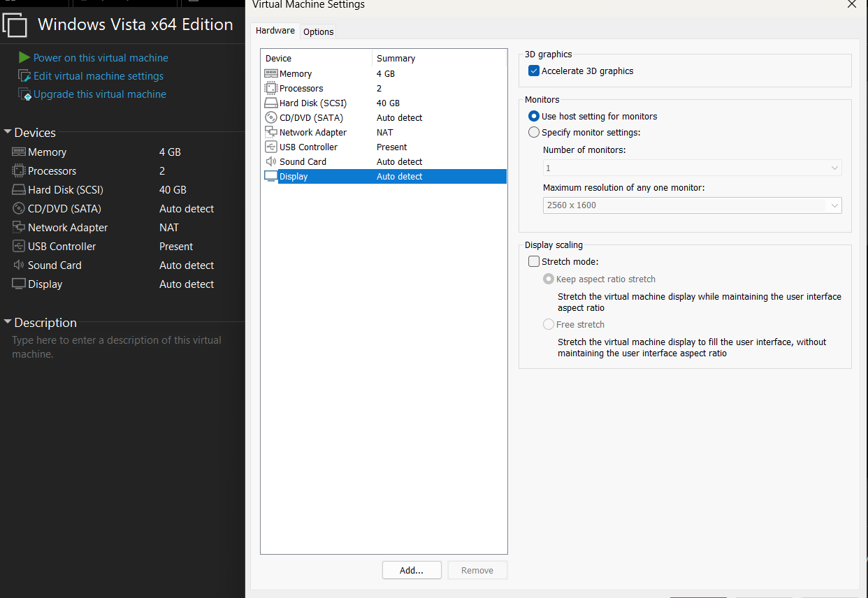Click the upgrade virtual machine icon

(24, 94)
